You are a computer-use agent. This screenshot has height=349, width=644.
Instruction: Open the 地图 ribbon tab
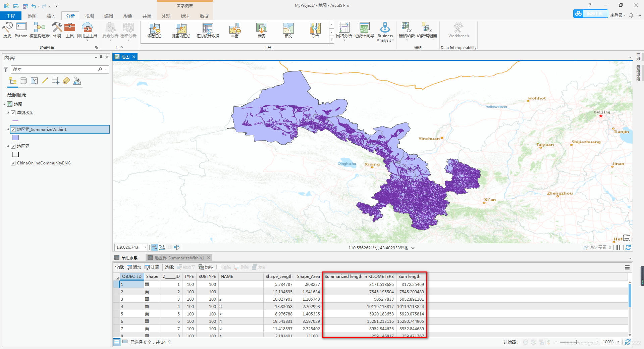point(32,16)
